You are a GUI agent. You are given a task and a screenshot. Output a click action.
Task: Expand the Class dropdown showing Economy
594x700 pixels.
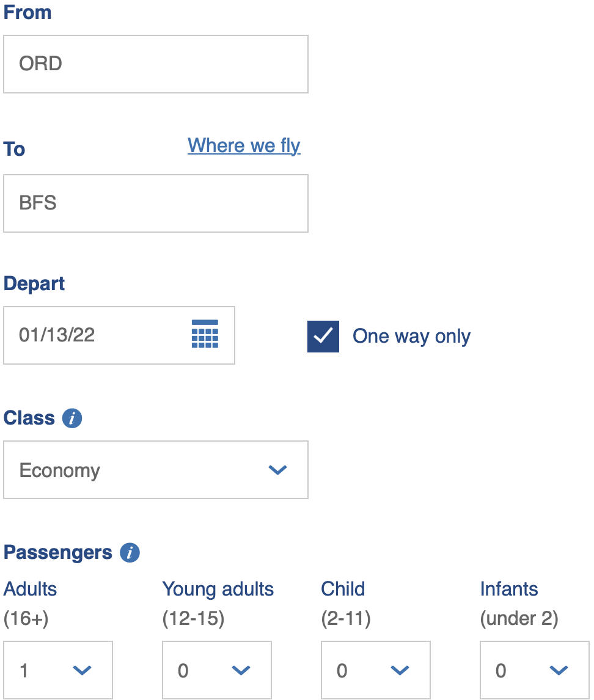156,470
